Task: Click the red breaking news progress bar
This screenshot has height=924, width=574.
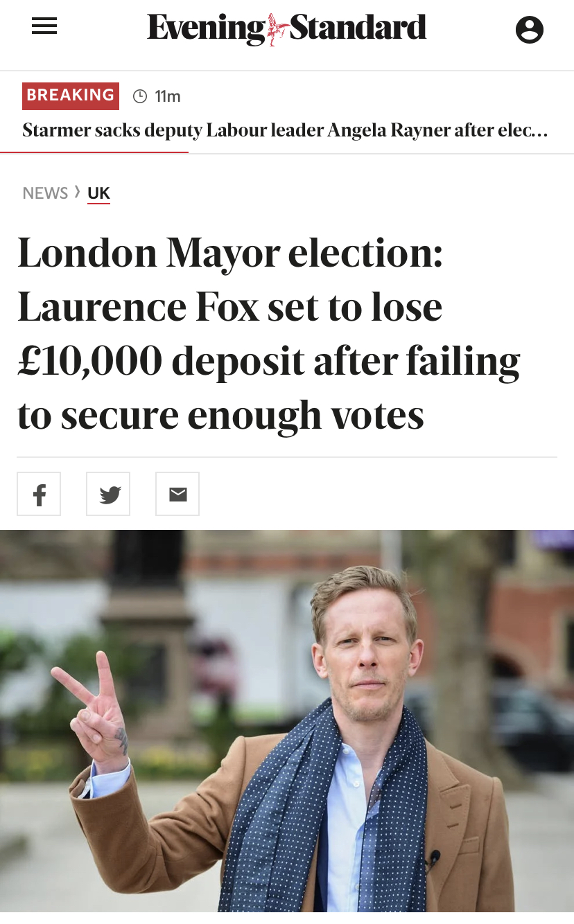Action: [x=94, y=152]
